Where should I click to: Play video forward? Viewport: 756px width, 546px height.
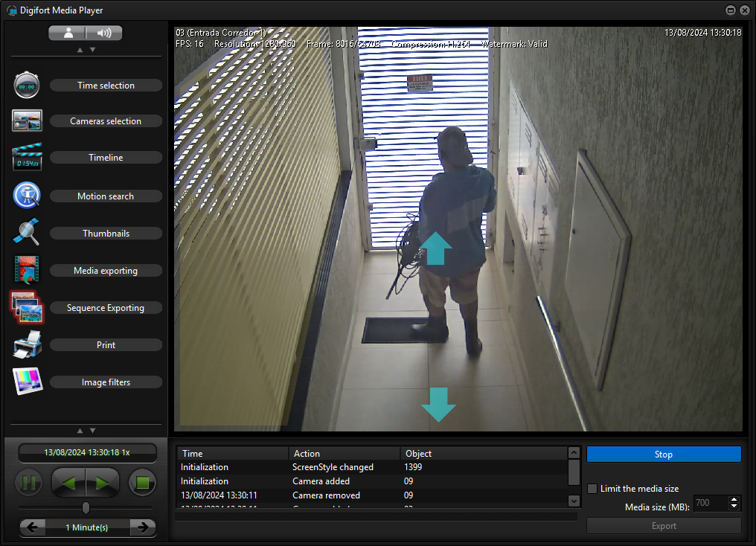102,482
